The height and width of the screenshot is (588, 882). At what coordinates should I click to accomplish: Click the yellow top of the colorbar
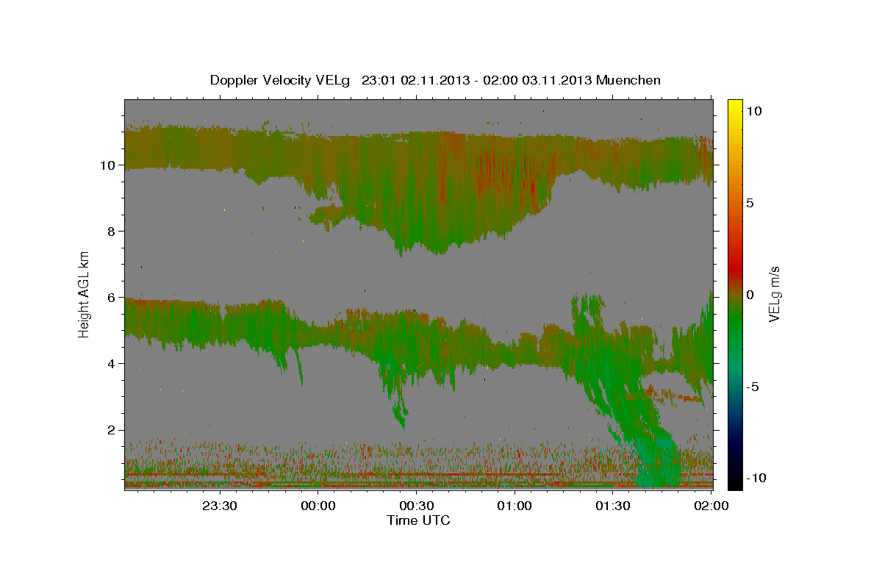pos(734,107)
